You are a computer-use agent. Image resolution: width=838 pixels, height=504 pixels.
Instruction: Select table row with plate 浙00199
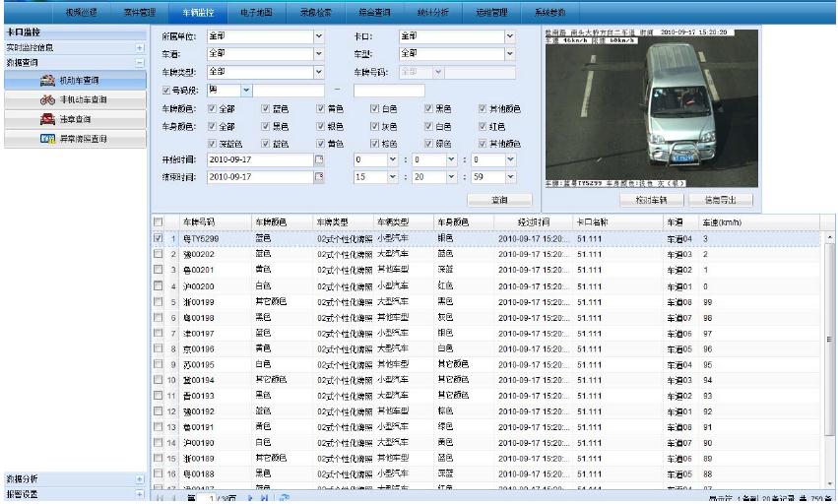coord(485,302)
